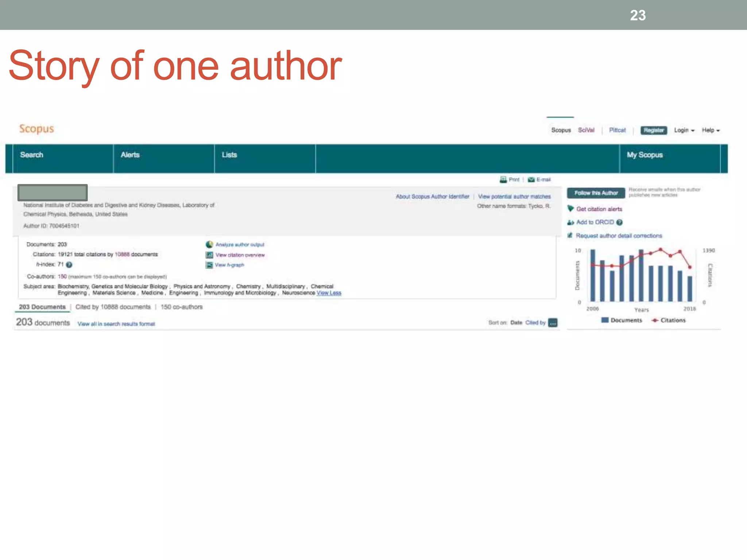
Task: Click the Add to ORCID link
Action: 595,222
